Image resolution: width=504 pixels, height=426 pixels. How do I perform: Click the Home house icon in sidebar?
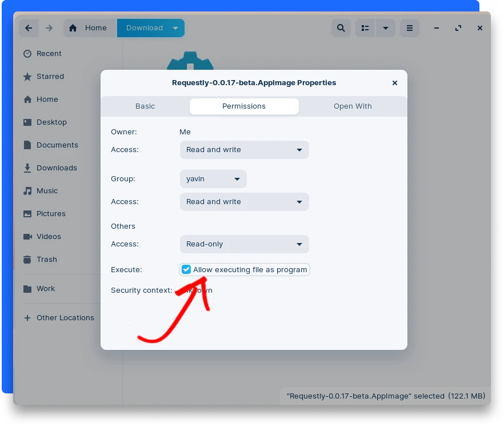point(27,99)
